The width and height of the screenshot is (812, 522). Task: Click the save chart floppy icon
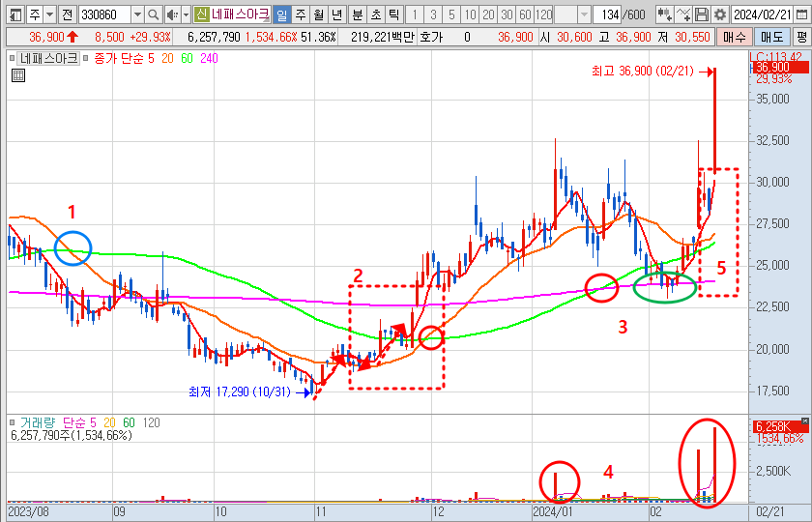(x=702, y=14)
